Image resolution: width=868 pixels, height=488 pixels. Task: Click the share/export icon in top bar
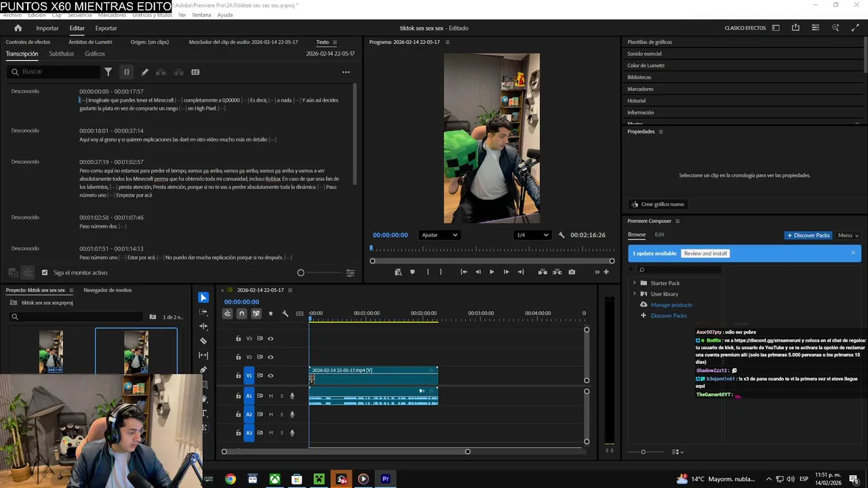(x=795, y=28)
